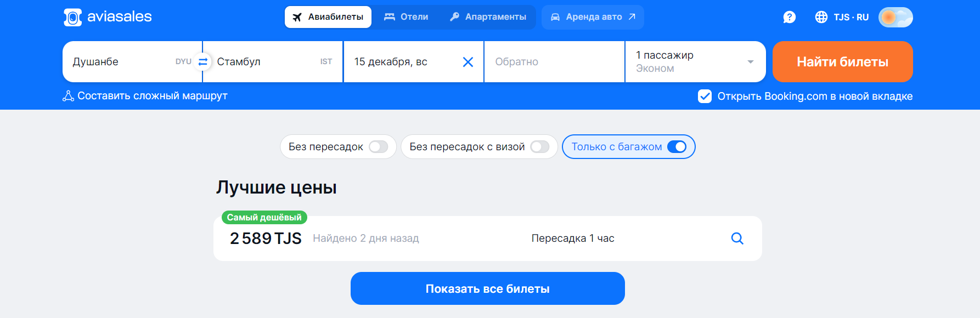
Task: Open the help question mark icon
Action: (789, 17)
